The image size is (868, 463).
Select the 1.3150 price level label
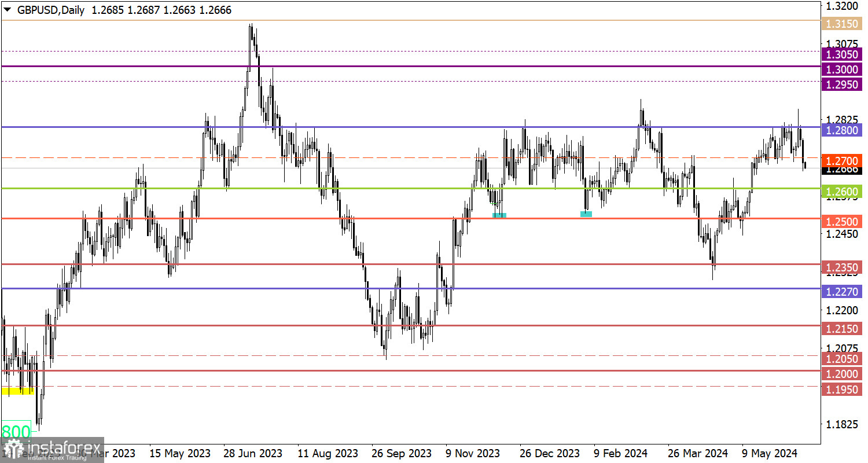[x=842, y=24]
